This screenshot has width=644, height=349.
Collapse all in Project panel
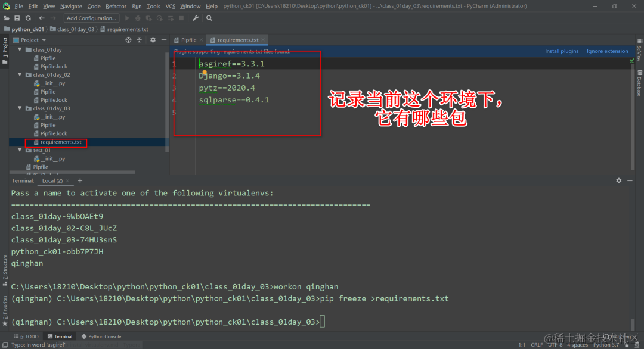click(139, 40)
